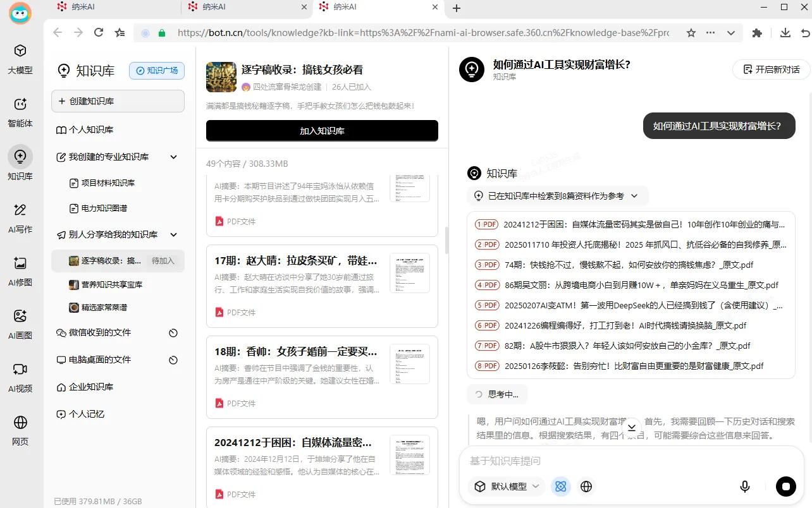Open the address bar dropdown chevron
The width and height of the screenshot is (812, 508).
click(731, 33)
